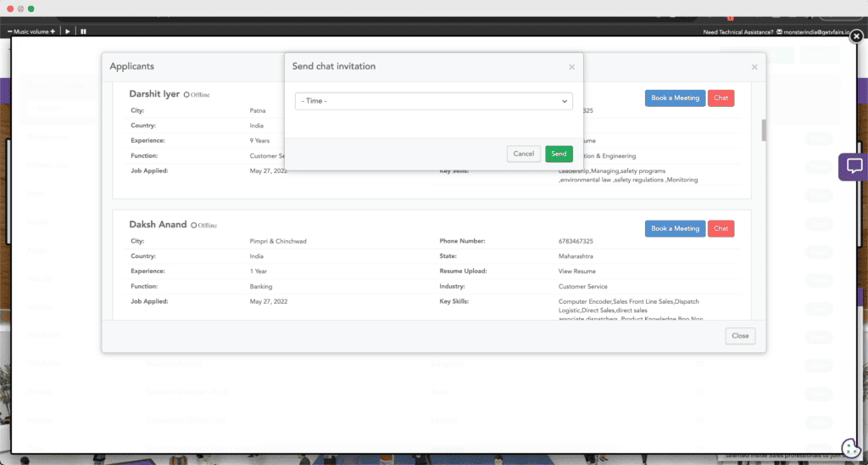Open View Resume link for Daksh Anand
The height and width of the screenshot is (465, 868).
click(577, 272)
